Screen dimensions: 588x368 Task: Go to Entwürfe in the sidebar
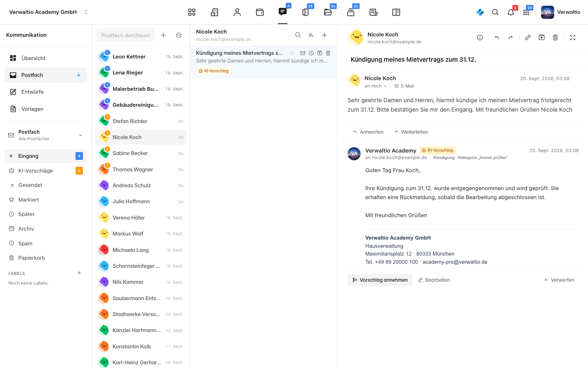coord(46,92)
